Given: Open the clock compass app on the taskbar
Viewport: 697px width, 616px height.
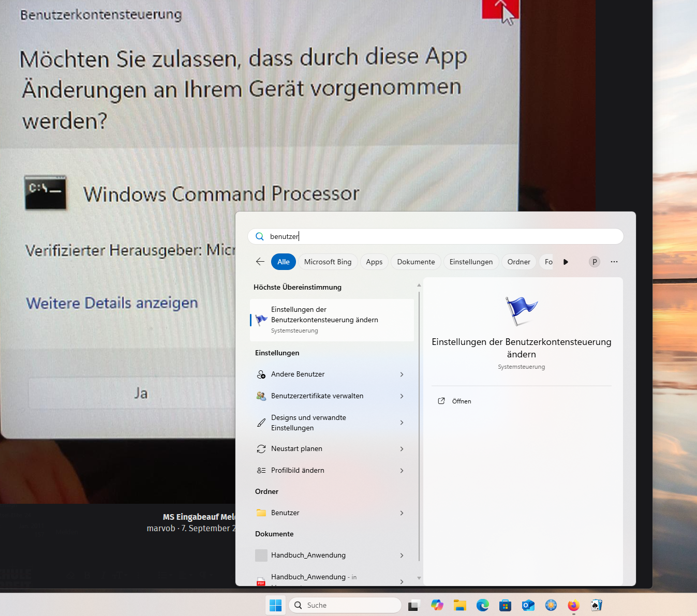Looking at the screenshot, I should (x=551, y=605).
